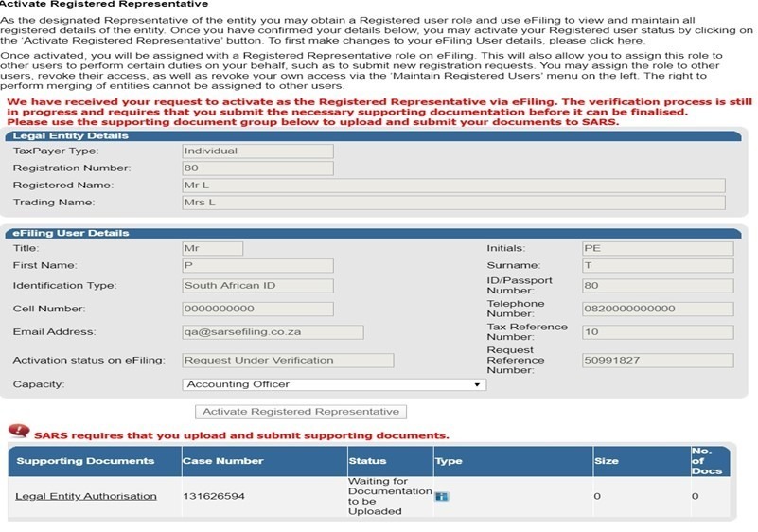The width and height of the screenshot is (758, 532).
Task: Select the Registration Number field
Action: (x=256, y=168)
